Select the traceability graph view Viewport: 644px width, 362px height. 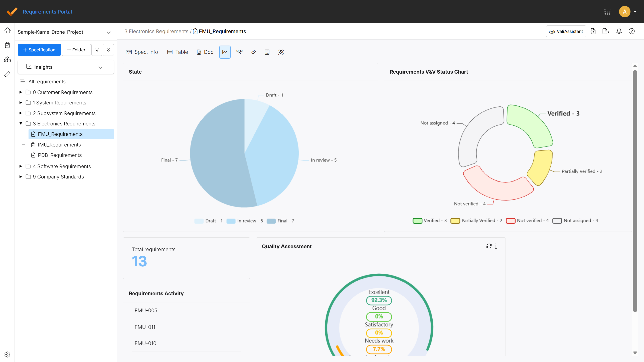[x=239, y=52]
